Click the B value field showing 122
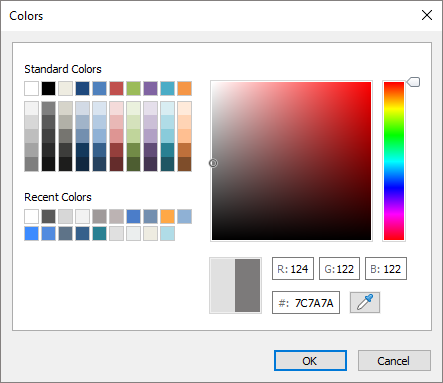Screen dimensions: 443x383 [x=386, y=268]
